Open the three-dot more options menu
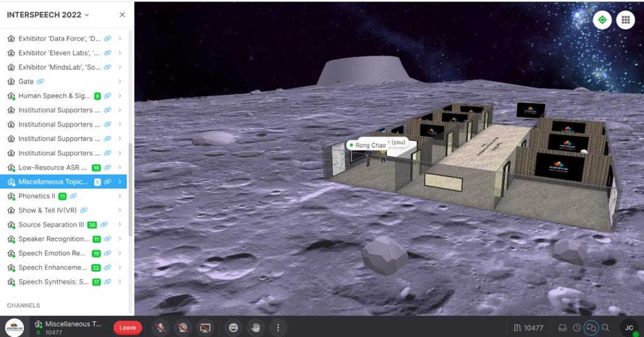 pyautogui.click(x=277, y=328)
